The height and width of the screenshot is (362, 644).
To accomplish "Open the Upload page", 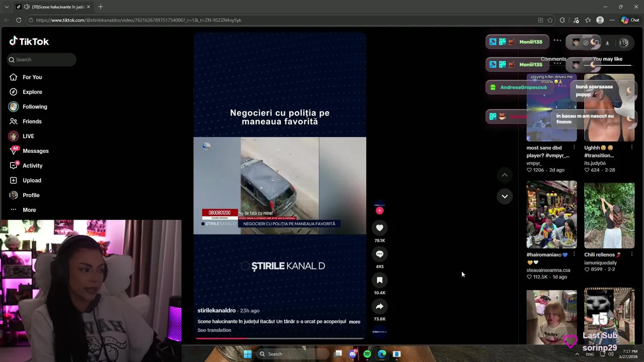I will coord(32,180).
